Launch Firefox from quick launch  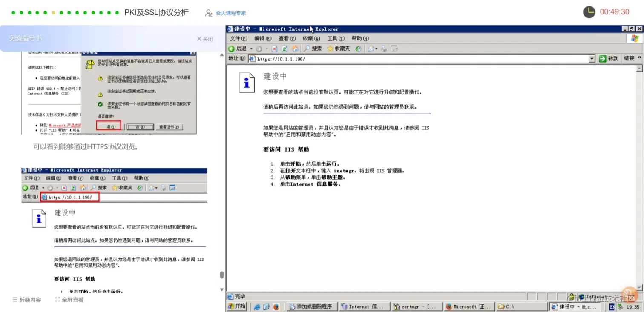pyautogui.click(x=276, y=306)
